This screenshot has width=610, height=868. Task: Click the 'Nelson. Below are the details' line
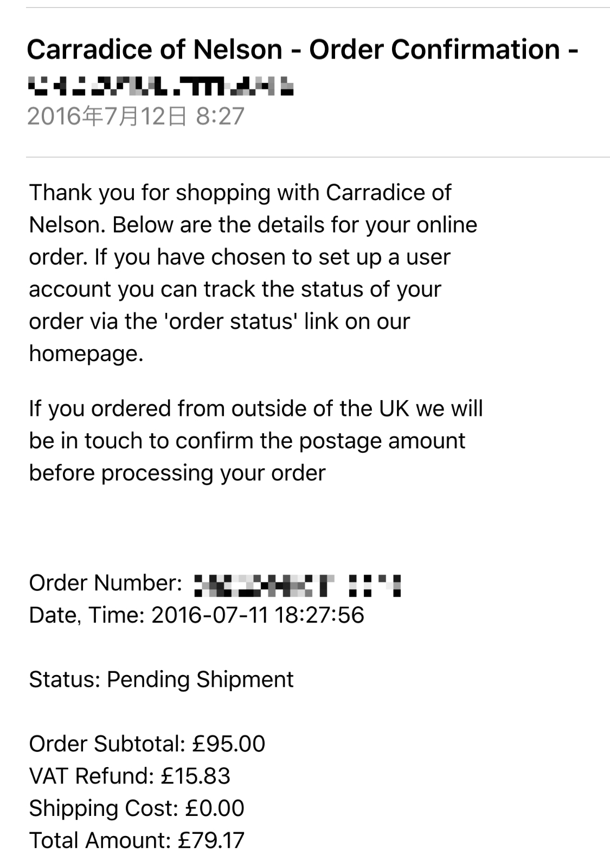click(x=253, y=225)
